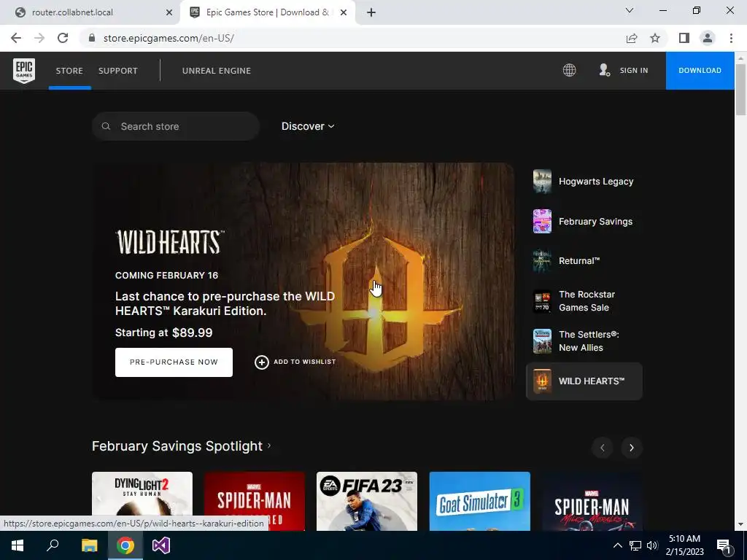This screenshot has width=747, height=560.
Task: Click the Rockstar Games Sale thumbnail icon
Action: click(x=542, y=301)
